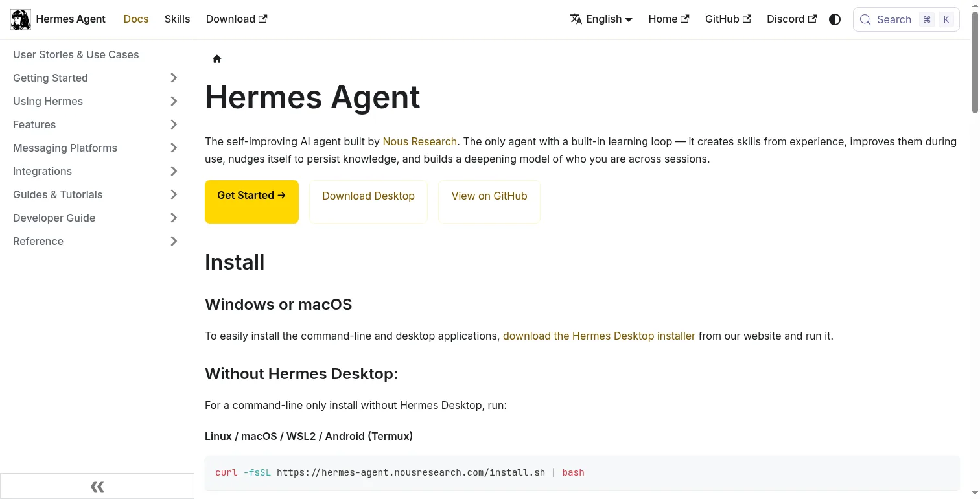
Task: Click the external link icon beside Discord
Action: tap(812, 19)
